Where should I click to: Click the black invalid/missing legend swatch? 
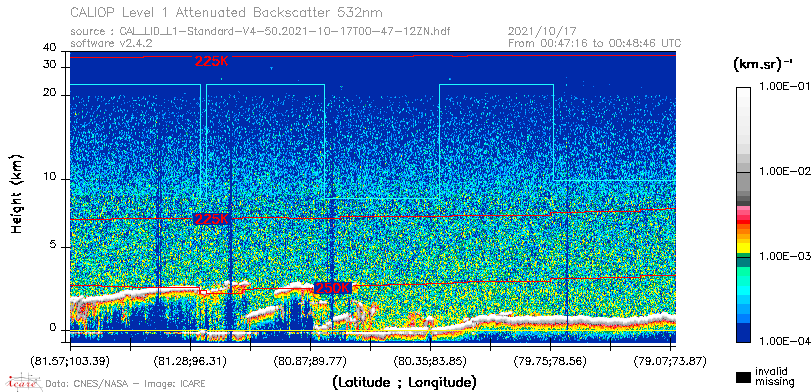743,378
